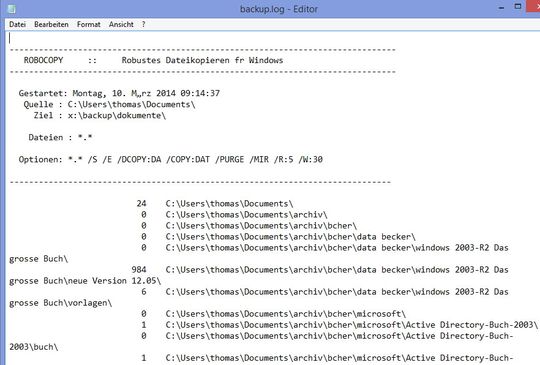The width and height of the screenshot is (540, 365).
Task: Open the Datei menu
Action: click(x=18, y=24)
